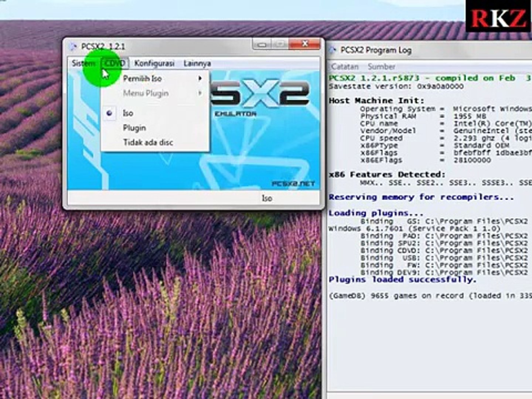
Task: Click the 'Physical RAM' log label
Action: [x=388, y=116]
